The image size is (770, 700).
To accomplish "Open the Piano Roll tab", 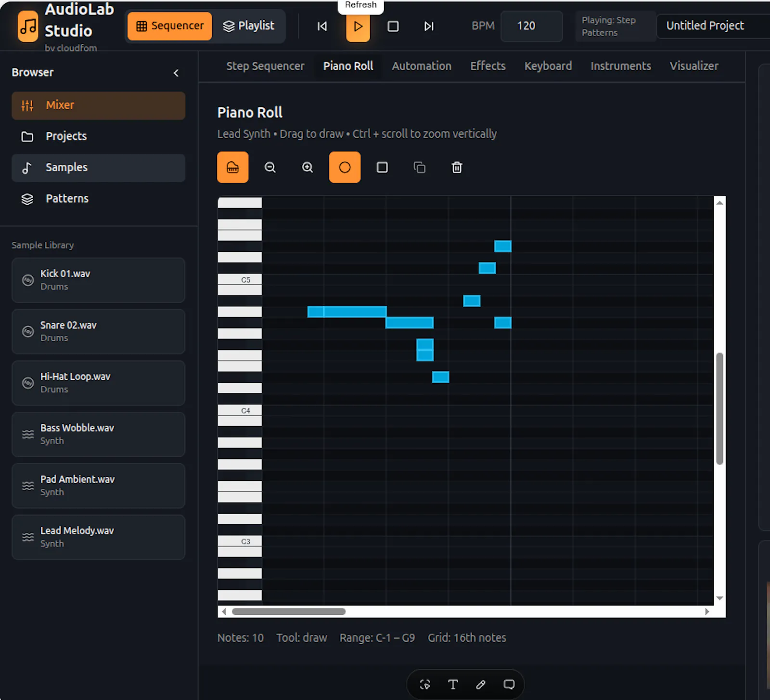I will [348, 66].
